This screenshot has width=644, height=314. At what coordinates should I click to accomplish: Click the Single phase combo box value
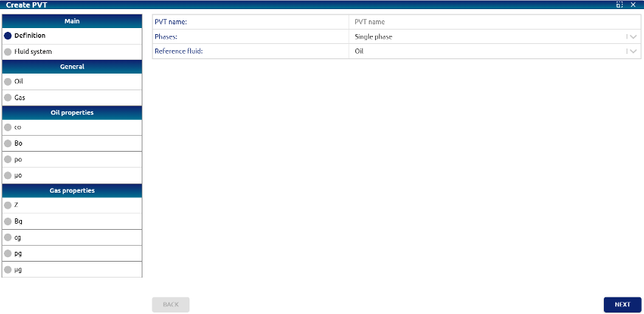(485, 36)
